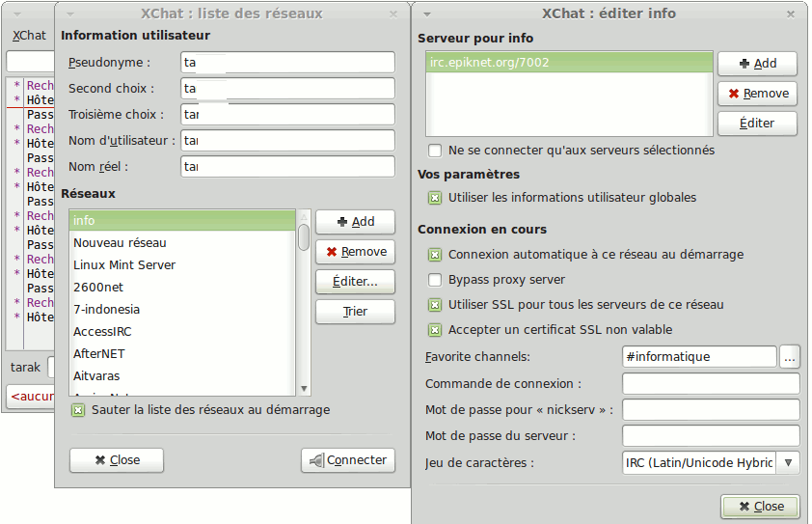Edit the Nom réel field

point(287,166)
